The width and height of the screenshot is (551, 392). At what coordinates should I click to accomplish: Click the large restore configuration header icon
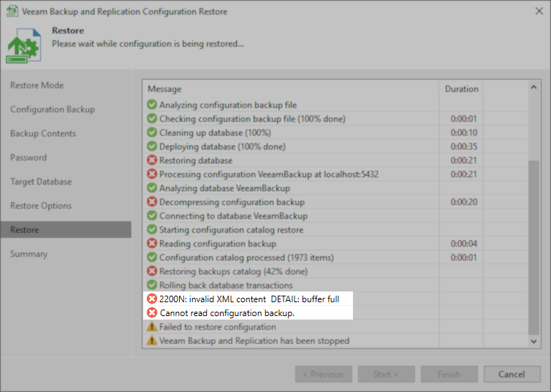click(23, 45)
